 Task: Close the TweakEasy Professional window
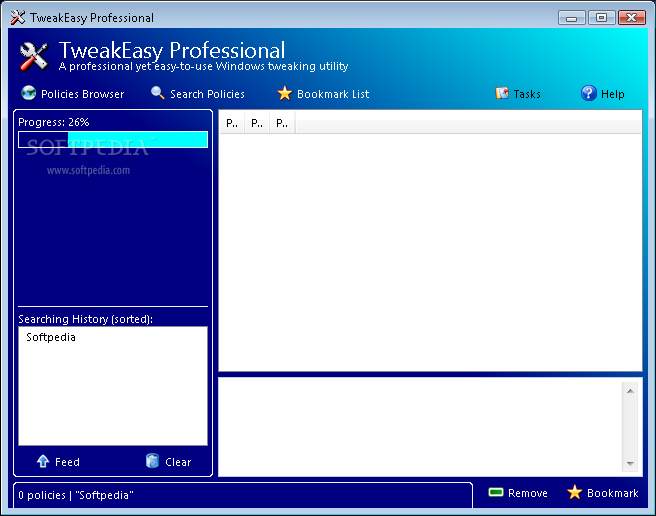pyautogui.click(x=632, y=18)
